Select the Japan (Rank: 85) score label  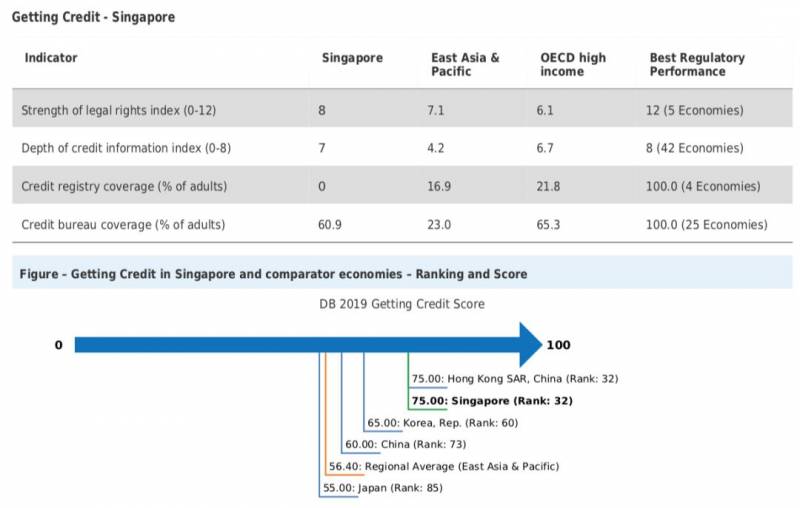382,488
